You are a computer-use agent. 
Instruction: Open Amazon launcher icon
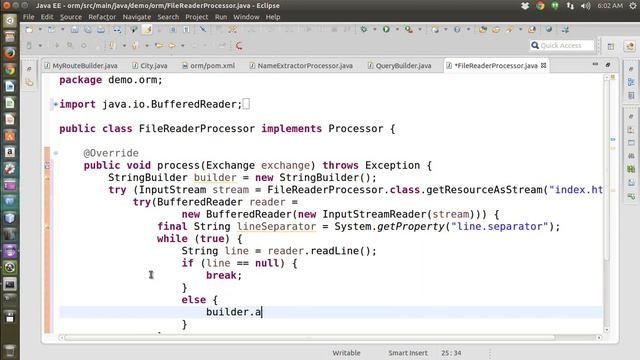pyautogui.click(x=10, y=152)
